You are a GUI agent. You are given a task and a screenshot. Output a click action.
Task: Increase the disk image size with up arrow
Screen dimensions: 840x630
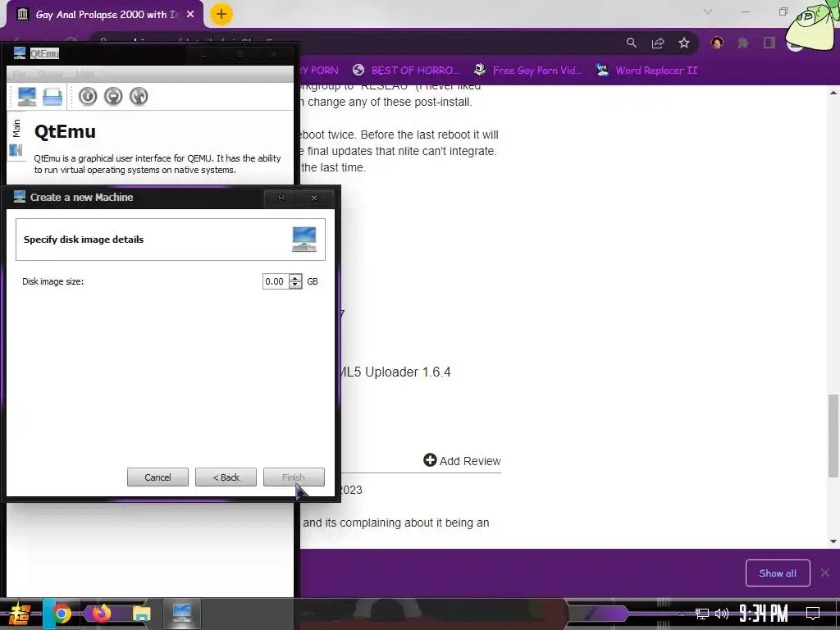[295, 277]
